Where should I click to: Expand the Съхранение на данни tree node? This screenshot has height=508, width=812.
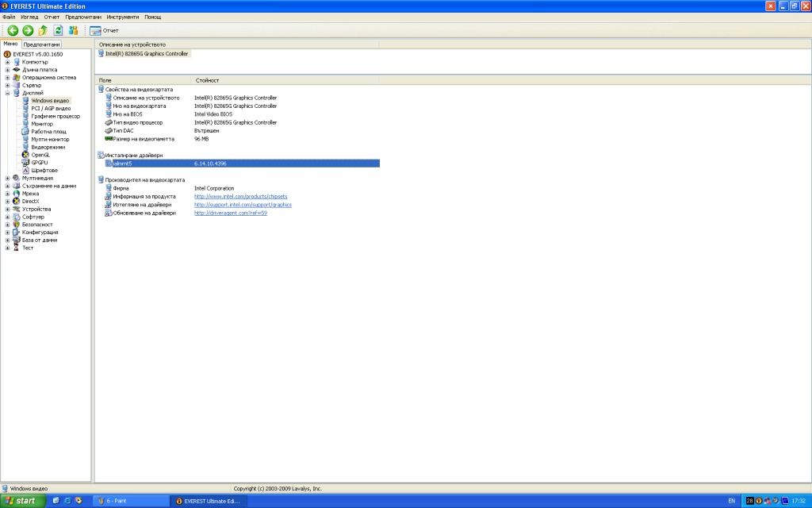7,186
